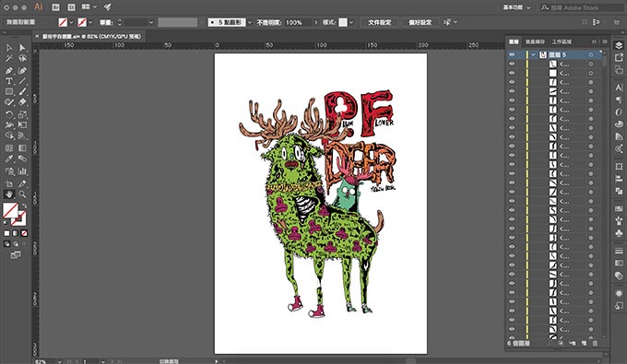The height and width of the screenshot is (364, 627).
Task: Select the Direct Selection tool
Action: [22, 48]
